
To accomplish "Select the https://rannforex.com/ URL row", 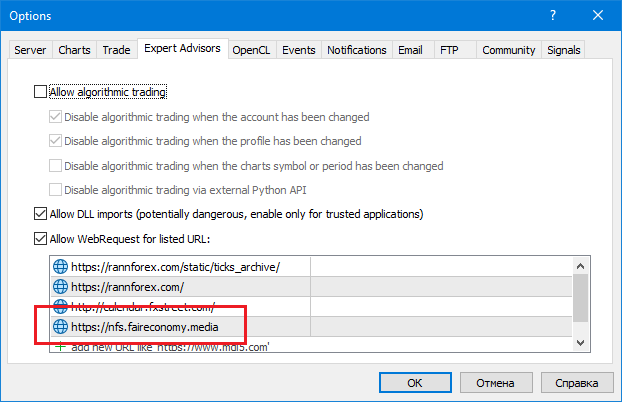I will pyautogui.click(x=311, y=287).
